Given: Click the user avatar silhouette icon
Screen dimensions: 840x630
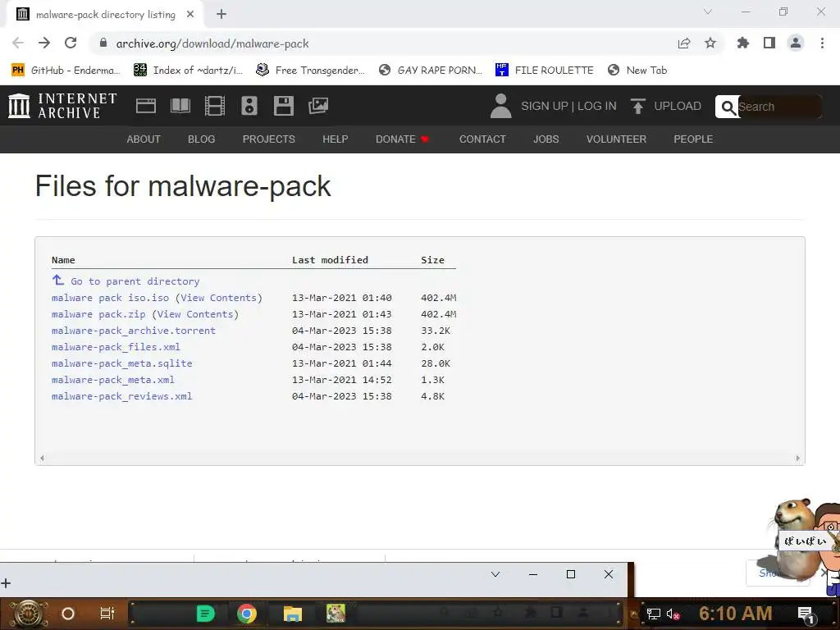Looking at the screenshot, I should (501, 106).
